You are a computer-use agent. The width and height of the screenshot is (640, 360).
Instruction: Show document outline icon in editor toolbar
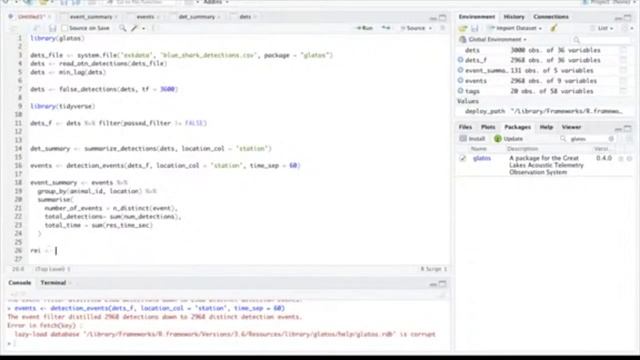(442, 28)
